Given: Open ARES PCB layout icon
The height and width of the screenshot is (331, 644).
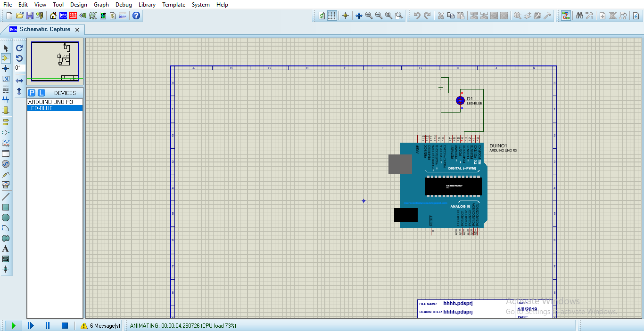Looking at the screenshot, I should click(73, 16).
